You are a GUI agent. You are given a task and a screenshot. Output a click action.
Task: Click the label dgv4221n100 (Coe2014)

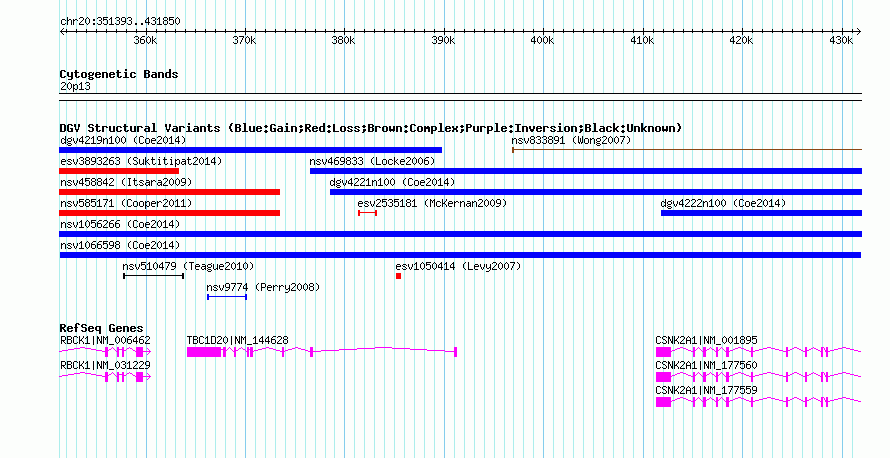[x=392, y=182]
